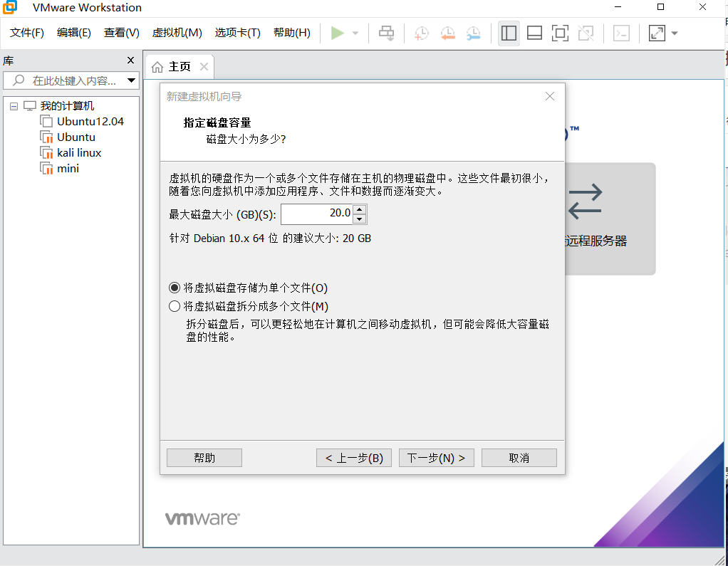Minimize the VMware Workstation window
Screen dimensions: 728x566
(x=618, y=7)
